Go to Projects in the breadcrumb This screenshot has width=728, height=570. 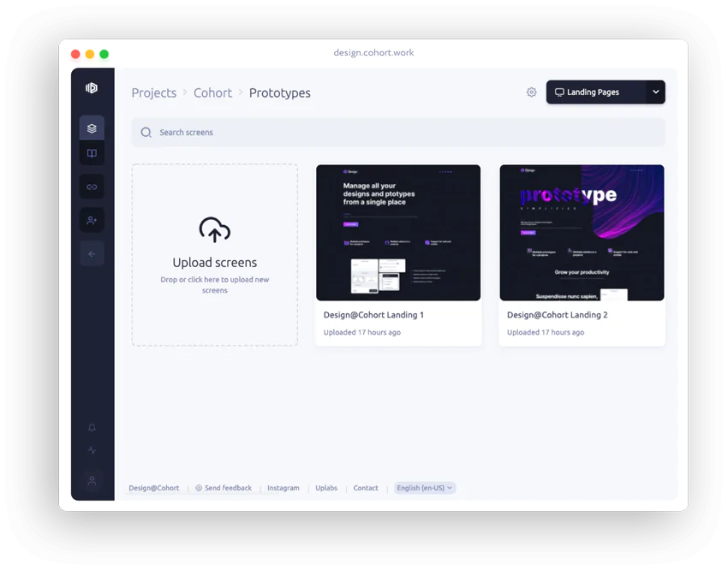pyautogui.click(x=153, y=92)
